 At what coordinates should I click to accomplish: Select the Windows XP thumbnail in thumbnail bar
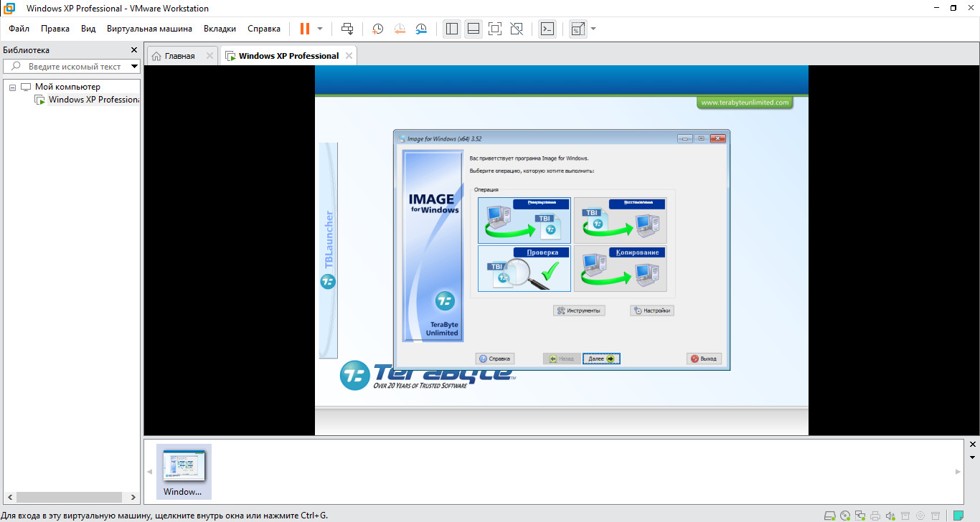(x=184, y=471)
